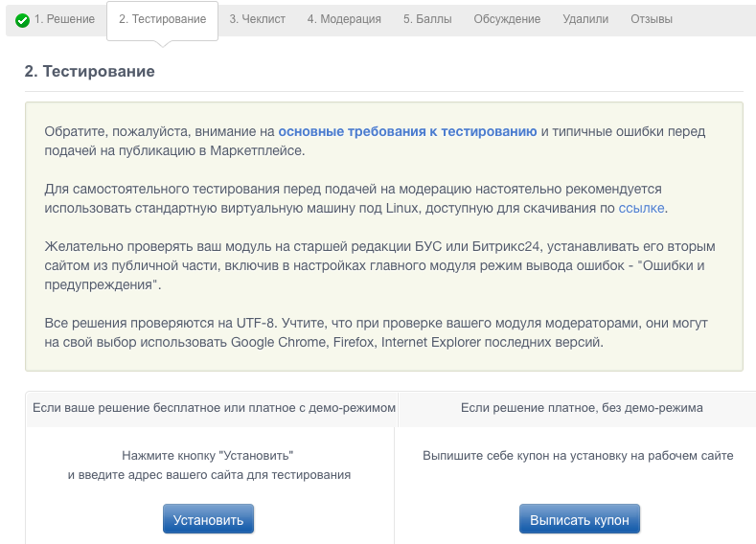756x544 pixels.
Task: Open the "1. Решение" tab
Action: (64, 19)
